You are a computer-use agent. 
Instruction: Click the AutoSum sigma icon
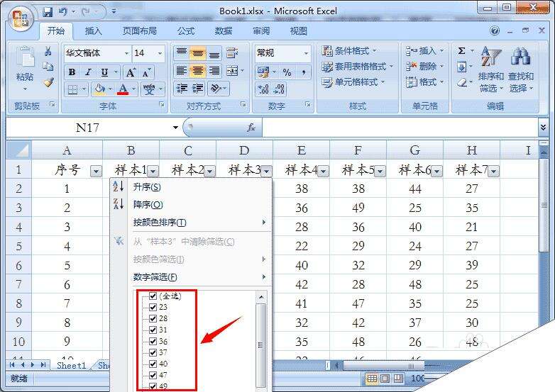(461, 51)
